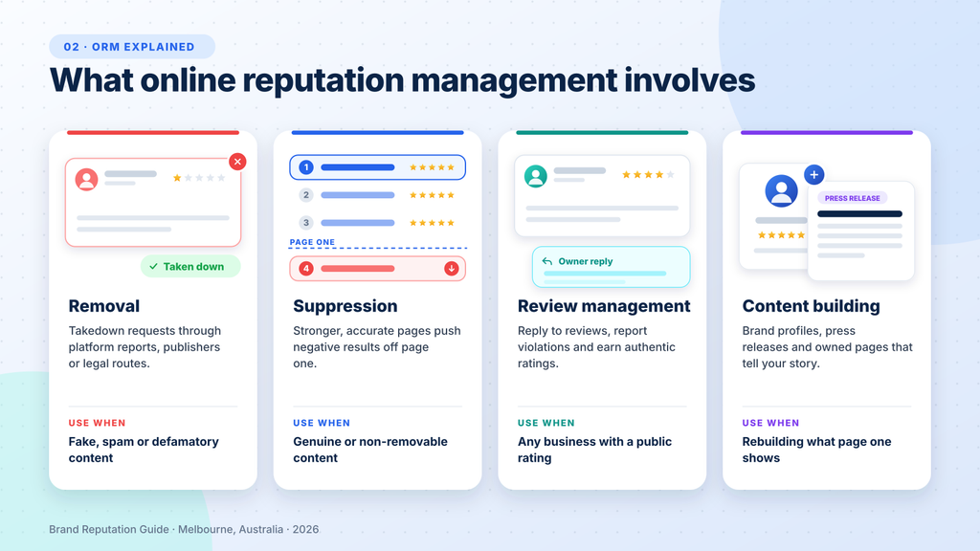
Task: Click the blue plus badge on the profile card
Action: pyautogui.click(x=813, y=175)
